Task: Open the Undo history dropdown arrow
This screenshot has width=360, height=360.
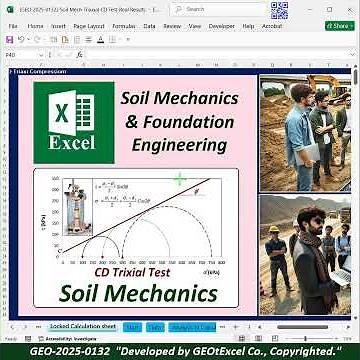Action: click(28, 40)
